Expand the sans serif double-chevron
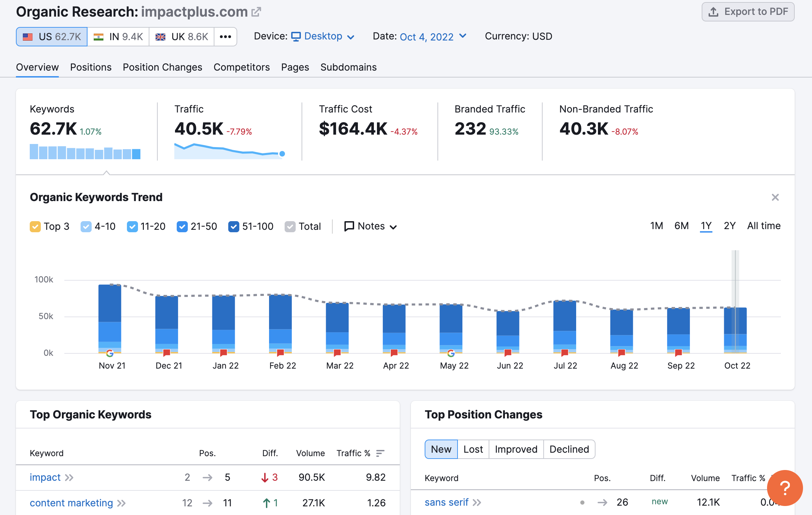This screenshot has width=812, height=515. (477, 503)
